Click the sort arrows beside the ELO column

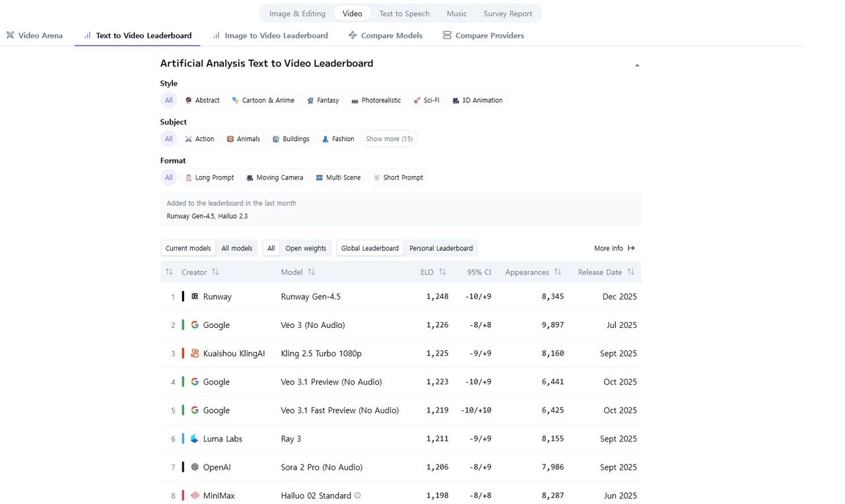[442, 272]
